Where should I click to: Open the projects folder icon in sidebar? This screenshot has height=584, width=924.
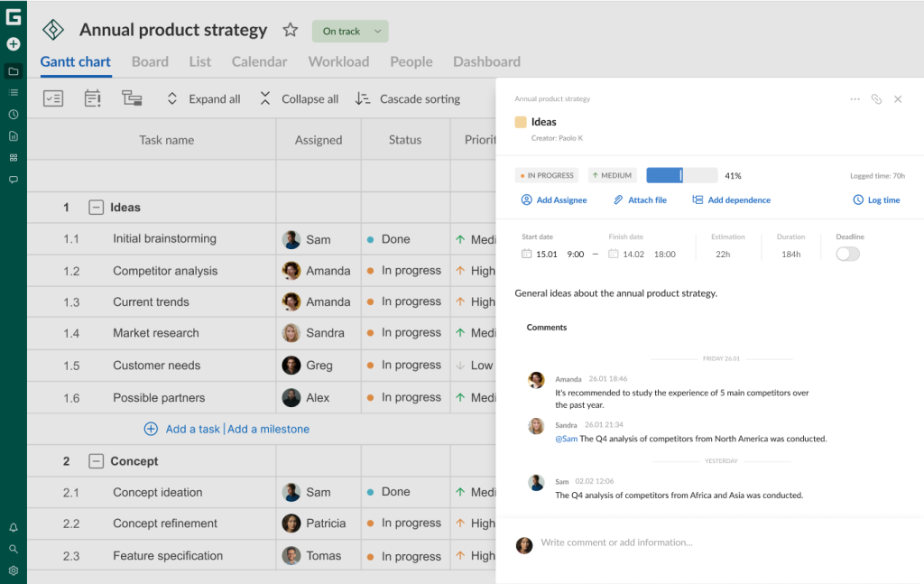click(13, 70)
